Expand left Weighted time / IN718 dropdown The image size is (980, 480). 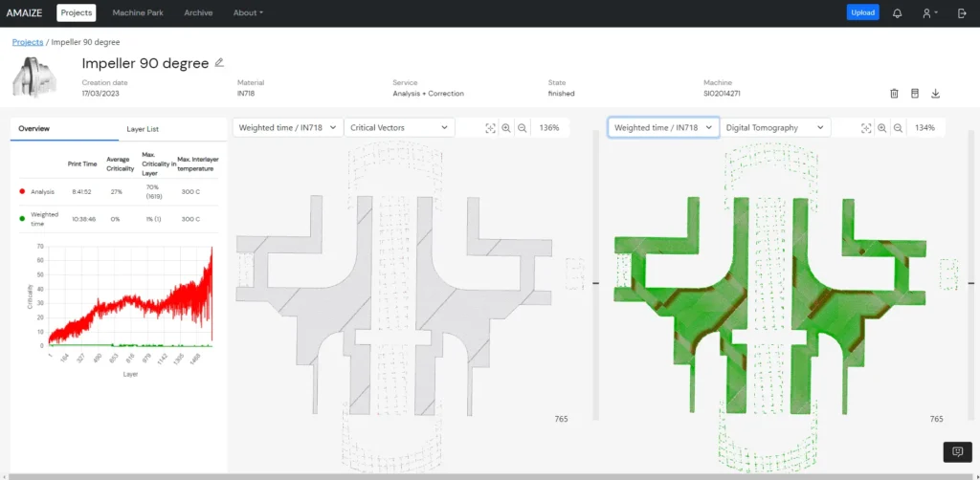click(x=287, y=128)
